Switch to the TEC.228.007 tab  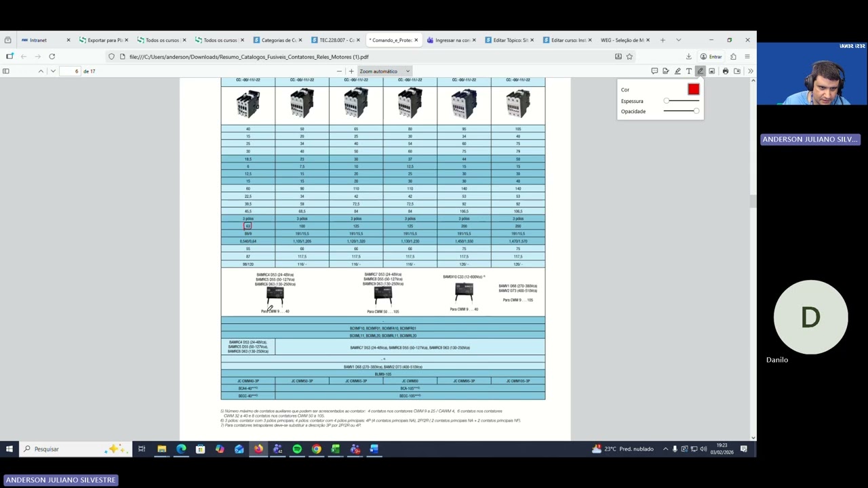click(334, 40)
